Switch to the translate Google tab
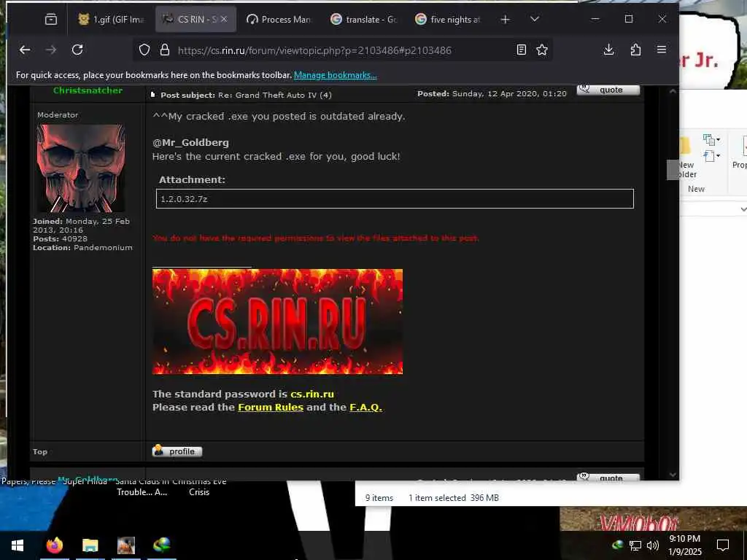This screenshot has height=560, width=747. coord(363,19)
